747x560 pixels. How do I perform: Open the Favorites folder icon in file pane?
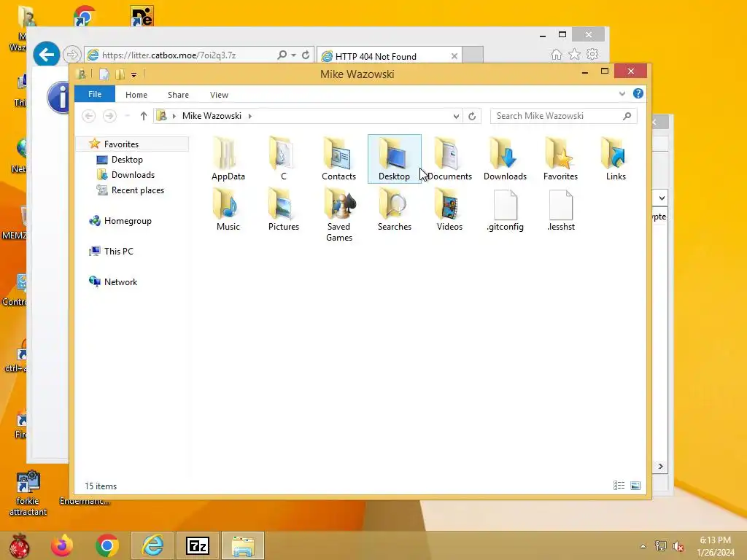click(x=560, y=158)
